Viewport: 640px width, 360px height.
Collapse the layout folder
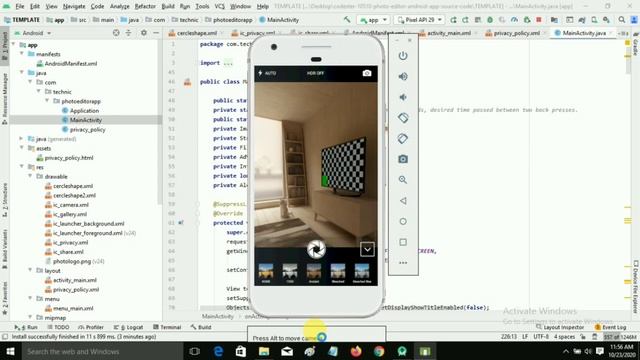31,271
